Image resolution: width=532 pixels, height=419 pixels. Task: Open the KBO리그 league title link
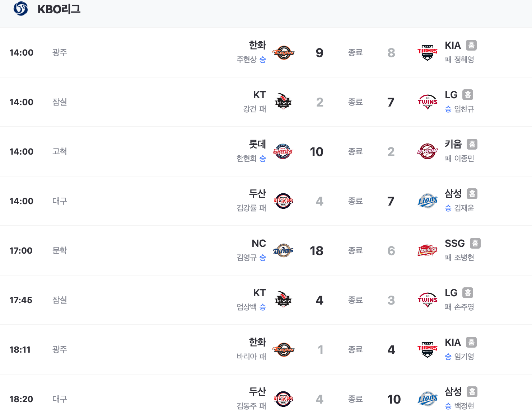pos(59,9)
